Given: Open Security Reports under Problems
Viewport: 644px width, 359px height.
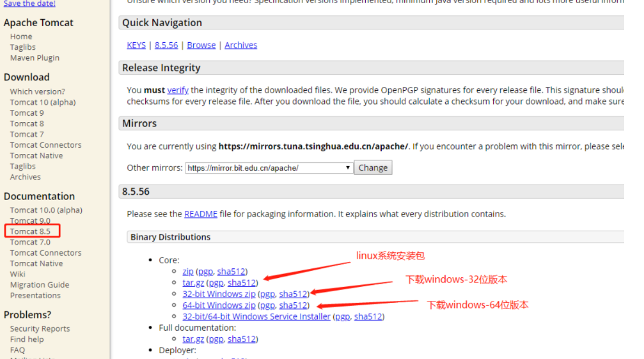Looking at the screenshot, I should 40,328.
